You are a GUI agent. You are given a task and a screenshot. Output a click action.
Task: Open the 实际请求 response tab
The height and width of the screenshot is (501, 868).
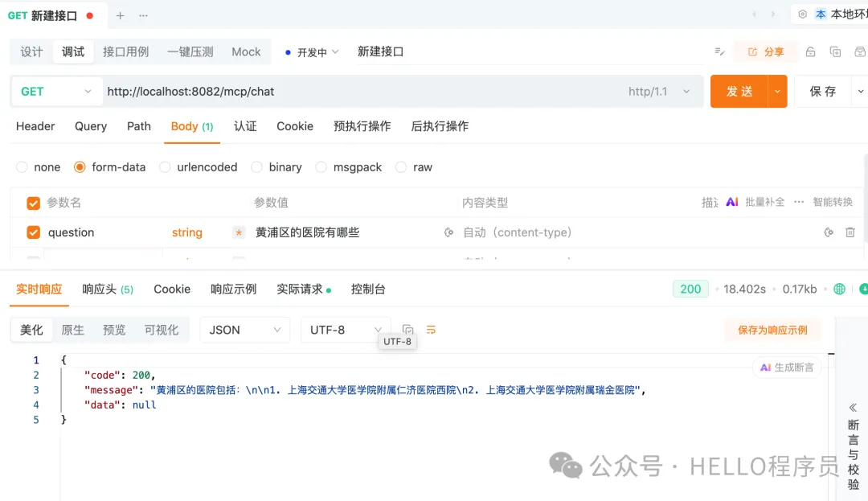coord(303,289)
